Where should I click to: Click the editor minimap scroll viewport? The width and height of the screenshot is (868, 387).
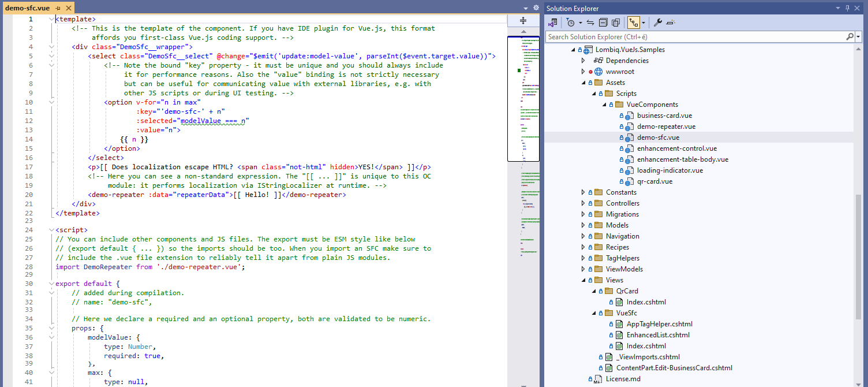[523, 99]
